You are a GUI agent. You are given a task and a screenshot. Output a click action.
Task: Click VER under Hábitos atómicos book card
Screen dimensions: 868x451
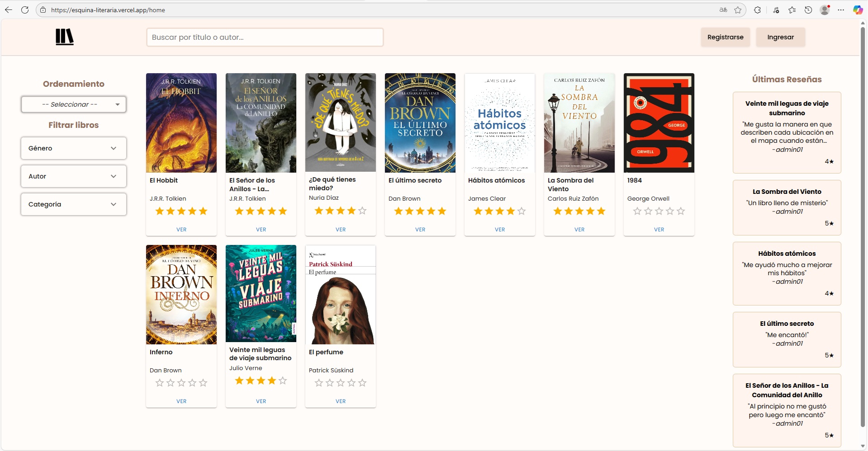coord(500,230)
